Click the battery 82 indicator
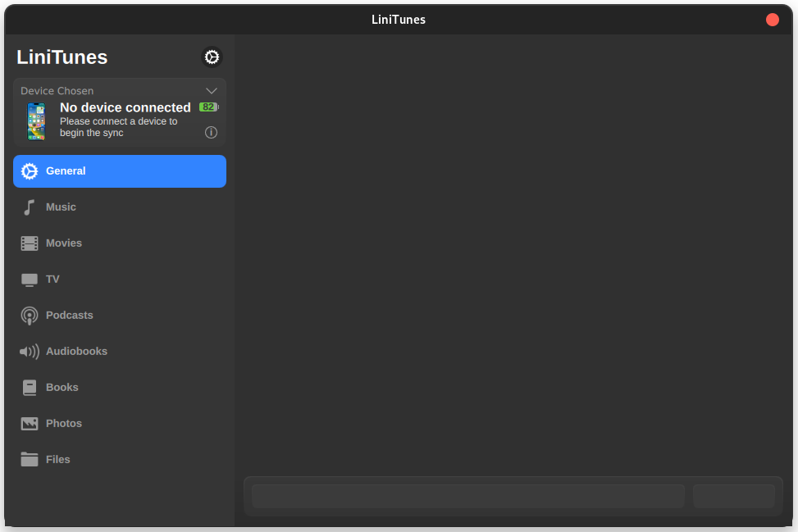Screen dimensions: 798x532 [208, 107]
